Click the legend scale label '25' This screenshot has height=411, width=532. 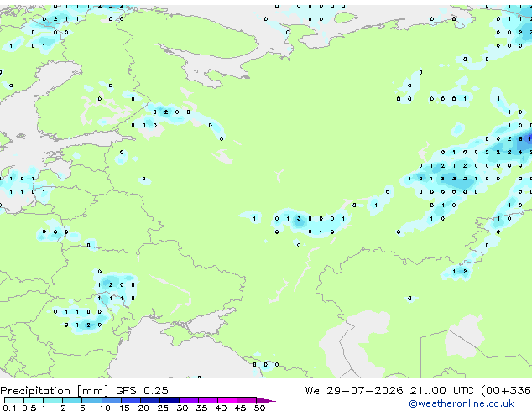(163, 408)
